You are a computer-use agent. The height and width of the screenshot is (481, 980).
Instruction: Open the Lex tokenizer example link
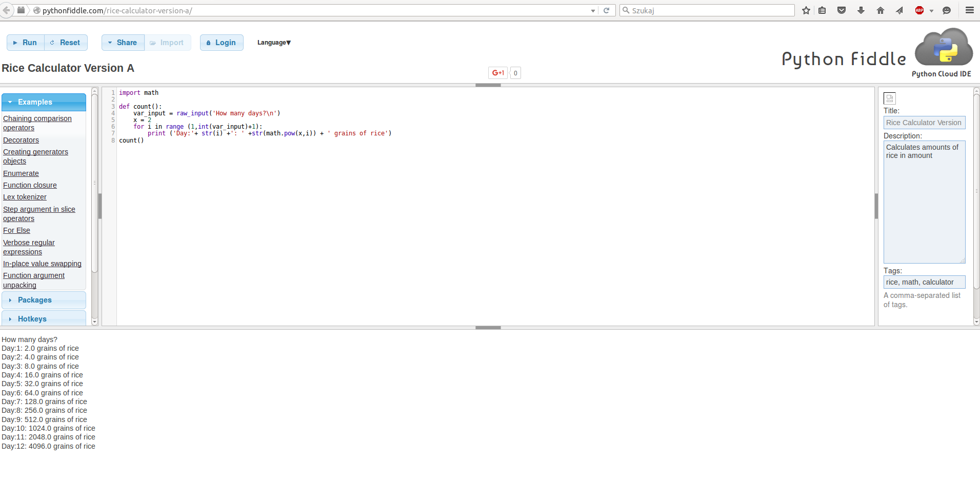coord(25,197)
